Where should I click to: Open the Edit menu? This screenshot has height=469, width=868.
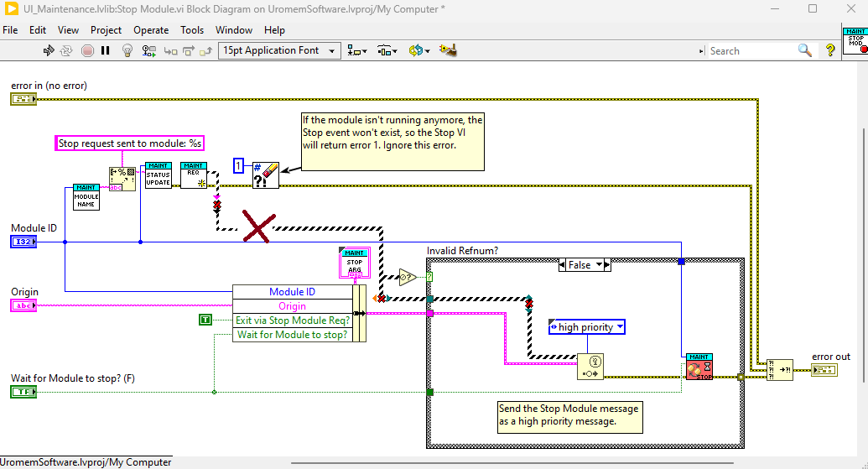(x=38, y=30)
